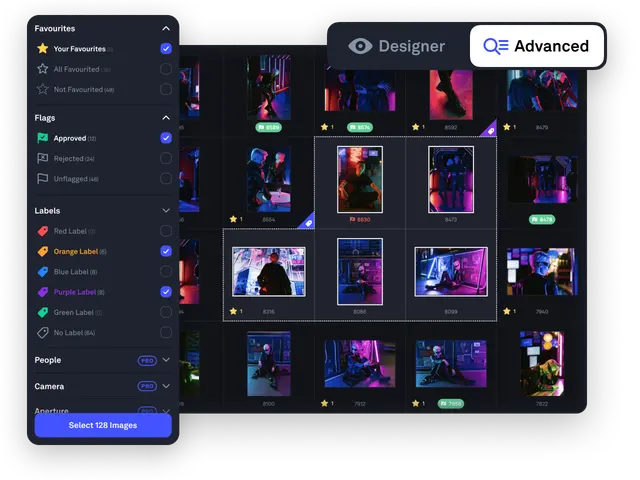The height and width of the screenshot is (480, 640).
Task: Click the Rejected flag icon
Action: tap(42, 158)
